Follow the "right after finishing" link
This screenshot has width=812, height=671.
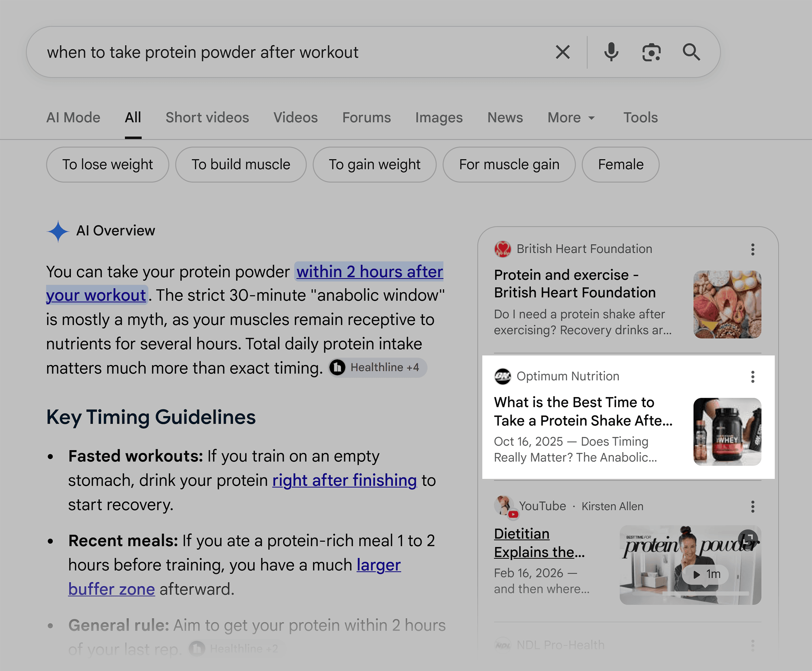[x=345, y=480]
